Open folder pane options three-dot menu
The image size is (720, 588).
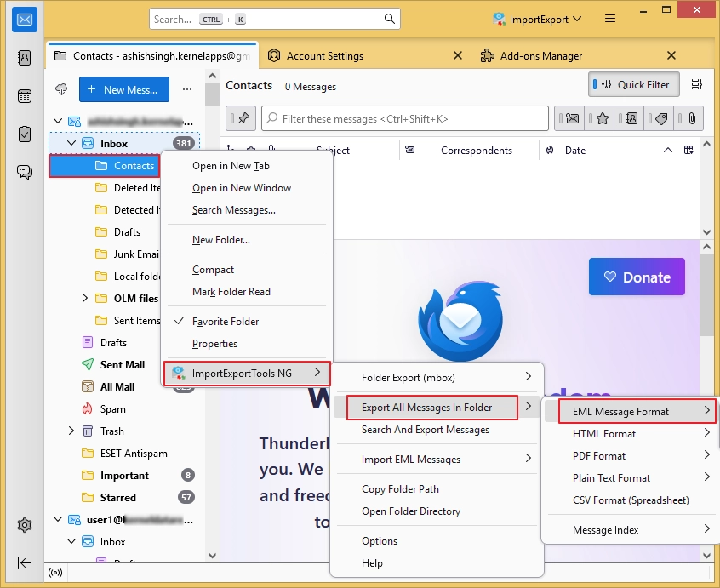tap(187, 89)
